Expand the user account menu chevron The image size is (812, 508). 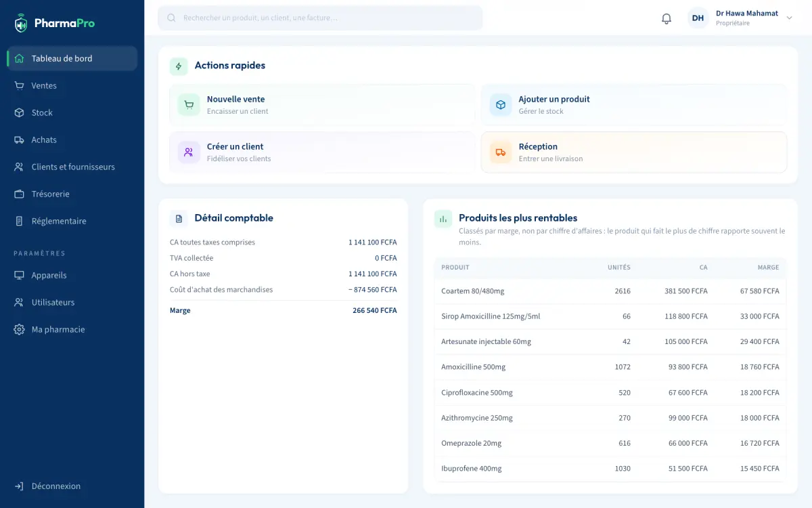click(x=789, y=18)
